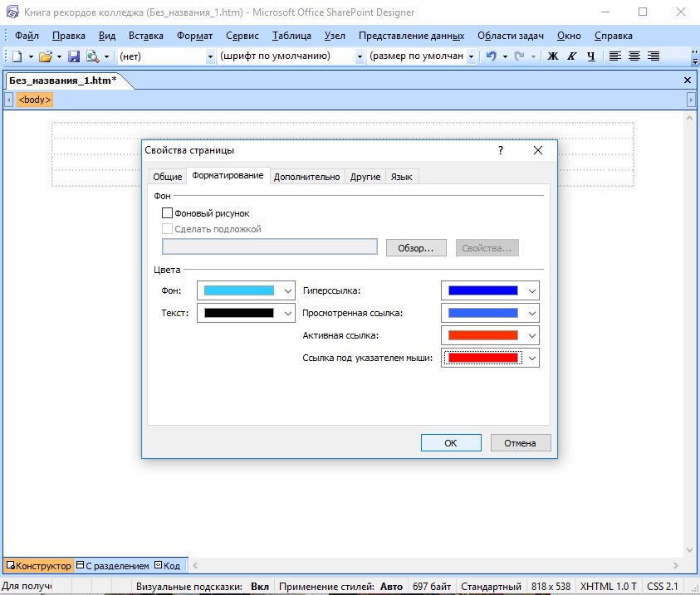Click the Redo arrow icon
Image resolution: width=700 pixels, height=595 pixels.
pyautogui.click(x=519, y=56)
